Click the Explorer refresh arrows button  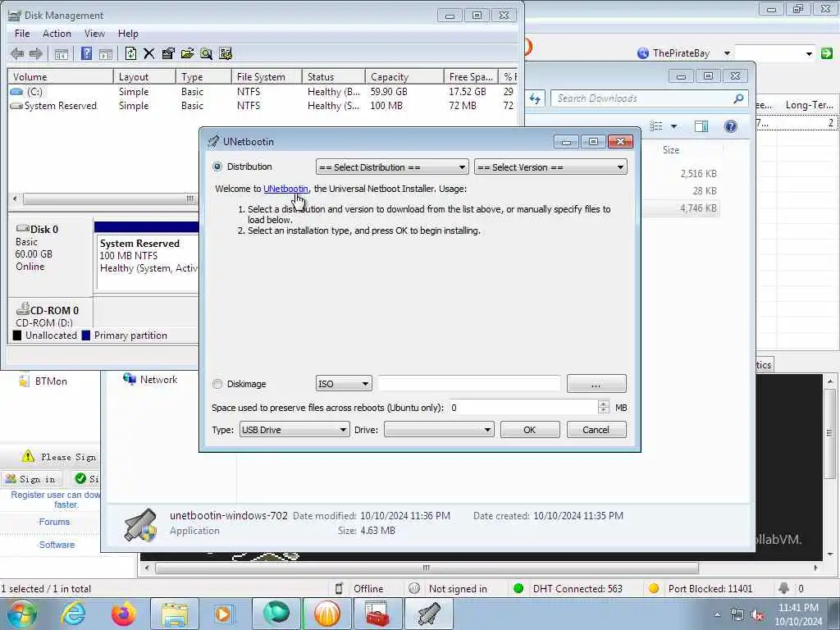(535, 98)
